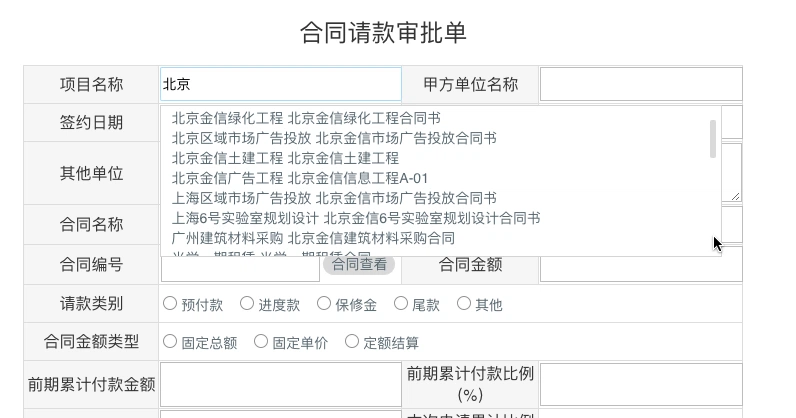Click the 请款类别 label cell

click(91, 304)
